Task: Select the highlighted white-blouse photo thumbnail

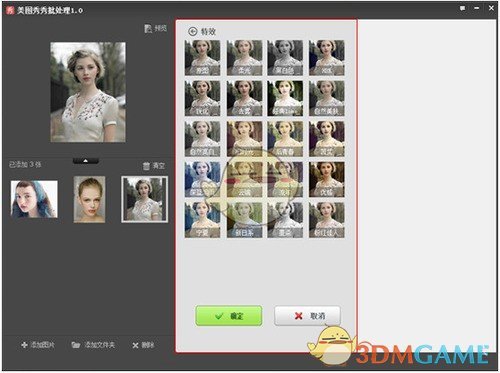Action: coord(145,199)
